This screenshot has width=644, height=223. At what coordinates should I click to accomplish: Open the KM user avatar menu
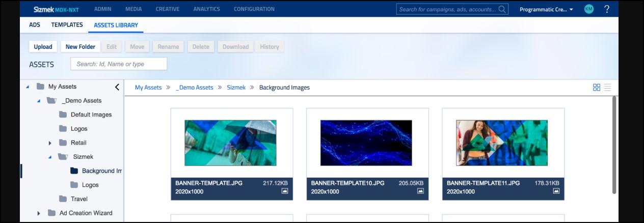click(589, 9)
